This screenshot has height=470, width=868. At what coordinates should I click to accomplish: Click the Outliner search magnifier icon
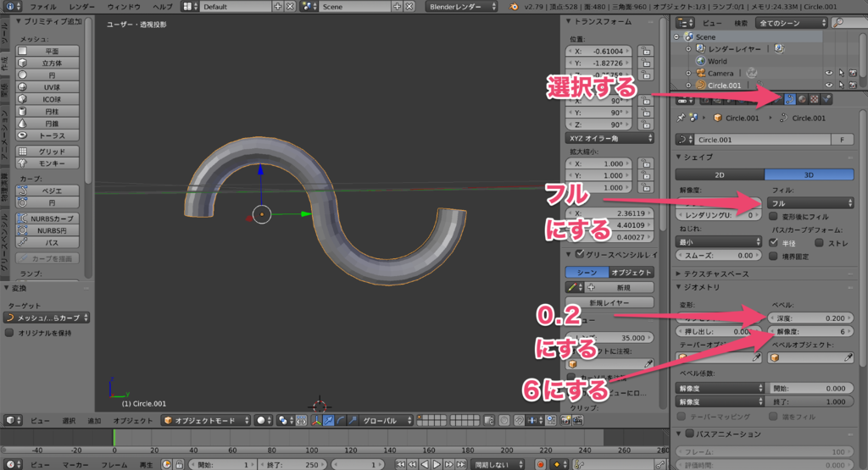pyautogui.click(x=838, y=23)
